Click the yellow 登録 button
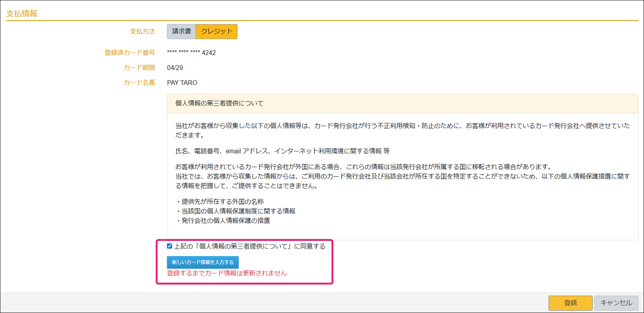This screenshot has height=313, width=644. coord(570,303)
